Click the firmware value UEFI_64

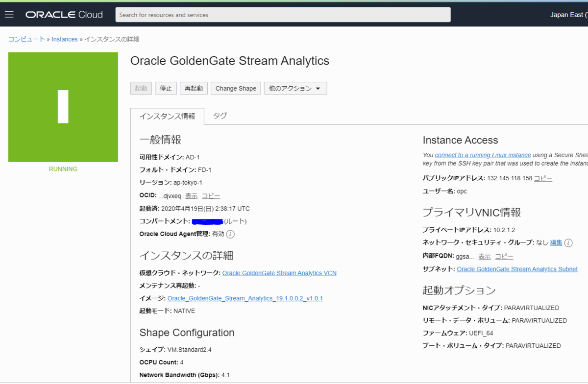click(x=481, y=333)
